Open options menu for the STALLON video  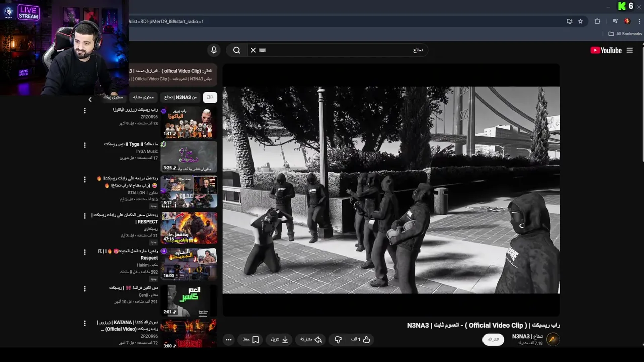click(x=85, y=179)
